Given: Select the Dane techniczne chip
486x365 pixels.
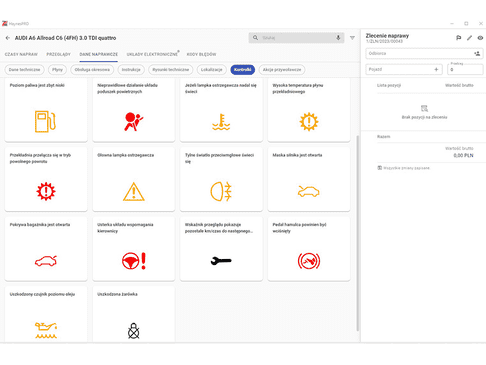Looking at the screenshot, I should [x=24, y=70].
